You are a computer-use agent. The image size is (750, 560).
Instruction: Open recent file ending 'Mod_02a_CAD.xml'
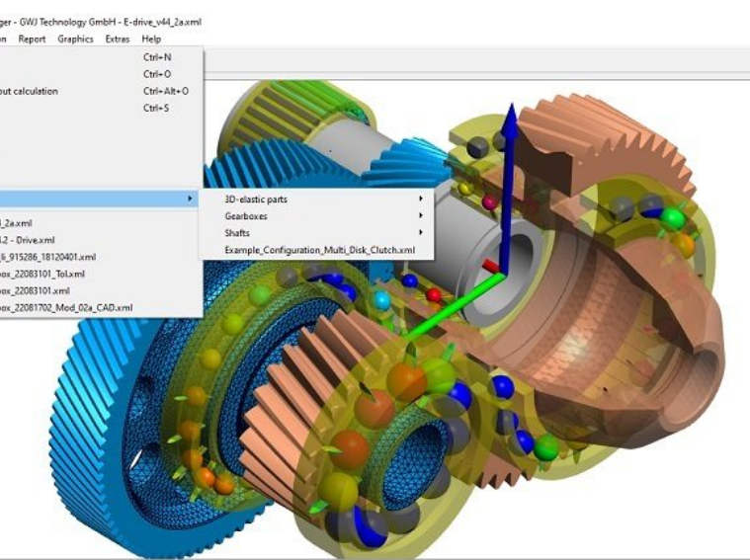point(64,307)
